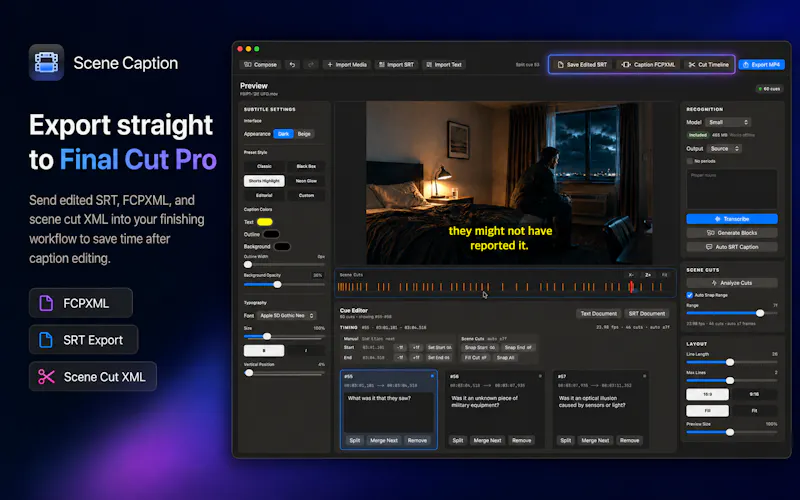800x500 pixels.
Task: Click Remove on cue #57
Action: tap(629, 440)
